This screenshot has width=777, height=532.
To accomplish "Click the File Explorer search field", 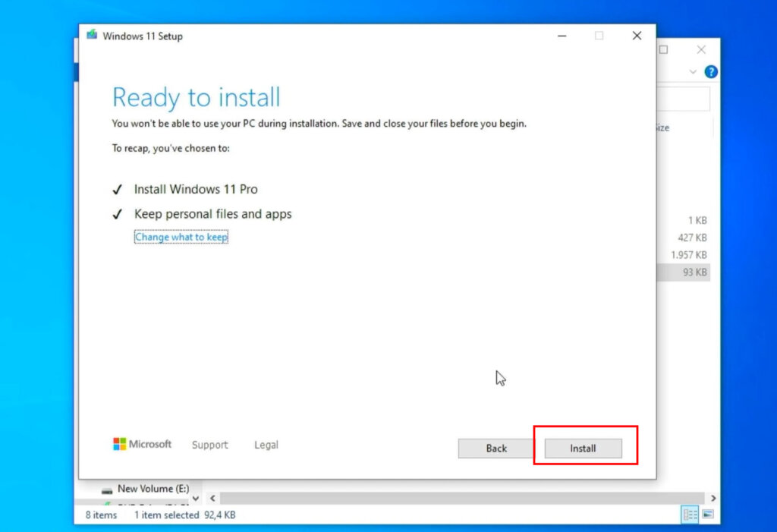I will tap(681, 98).
